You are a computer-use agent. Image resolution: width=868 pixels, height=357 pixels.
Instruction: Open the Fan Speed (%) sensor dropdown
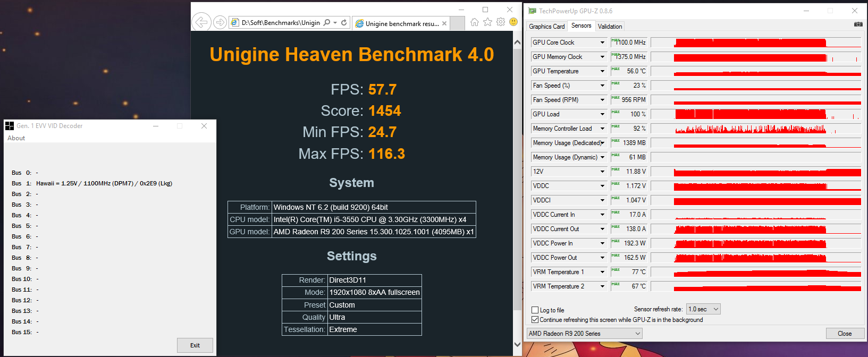[602, 86]
